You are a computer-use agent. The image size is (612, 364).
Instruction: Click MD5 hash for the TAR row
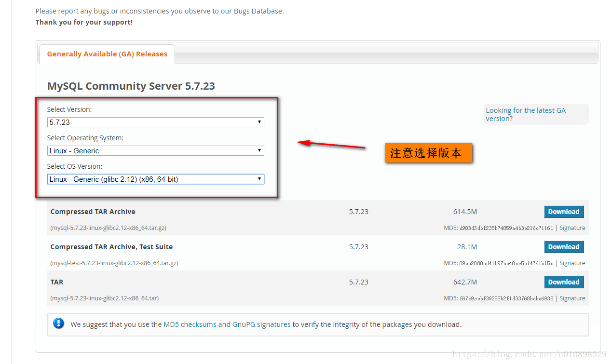pyautogui.click(x=507, y=298)
